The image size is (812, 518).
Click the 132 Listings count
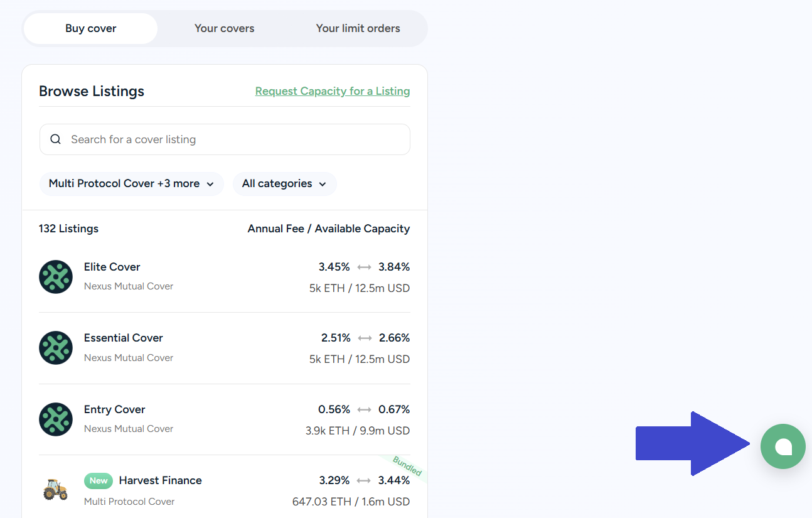pyautogui.click(x=68, y=229)
